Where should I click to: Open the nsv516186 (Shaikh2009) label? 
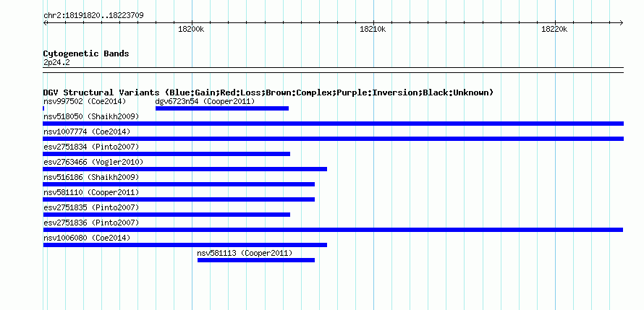click(x=91, y=177)
